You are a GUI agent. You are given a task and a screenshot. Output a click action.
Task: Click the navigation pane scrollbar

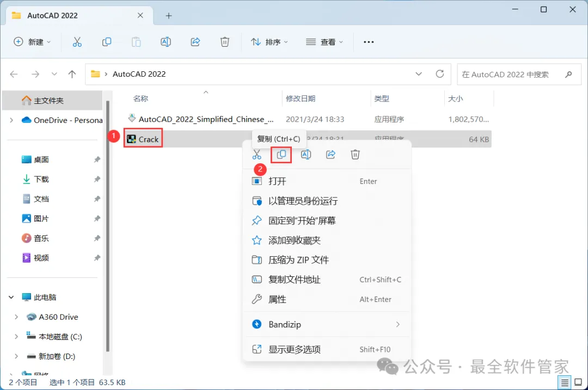click(108, 226)
